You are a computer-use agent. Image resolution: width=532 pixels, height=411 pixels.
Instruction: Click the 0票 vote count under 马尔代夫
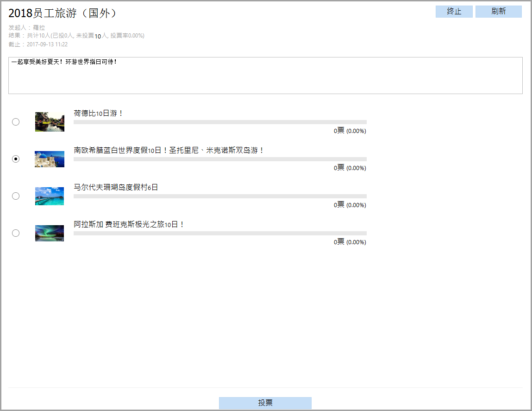[339, 205]
